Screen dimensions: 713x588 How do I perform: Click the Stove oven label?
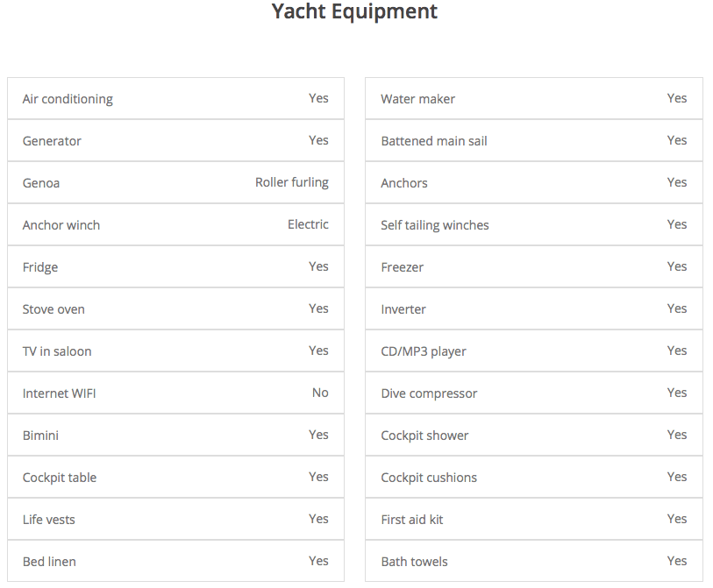click(53, 309)
